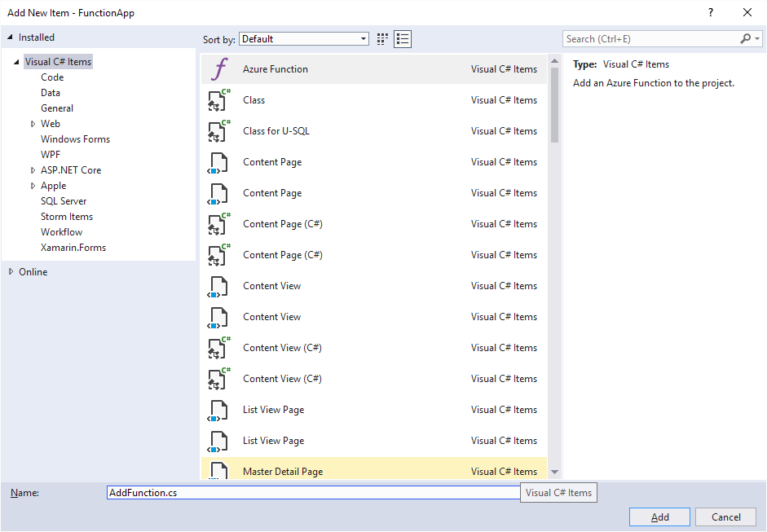This screenshot has height=532, width=767.
Task: Collapse the Visual C# Items node
Action: (x=16, y=62)
